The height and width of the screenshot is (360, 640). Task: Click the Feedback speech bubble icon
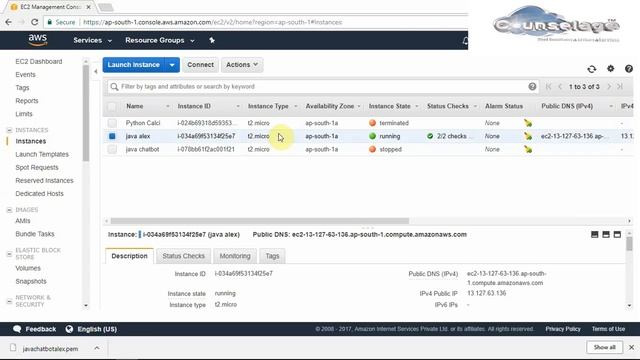(17, 329)
